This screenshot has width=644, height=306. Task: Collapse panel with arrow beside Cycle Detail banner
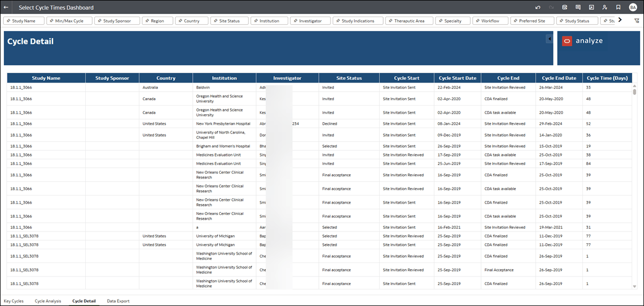pos(549,39)
